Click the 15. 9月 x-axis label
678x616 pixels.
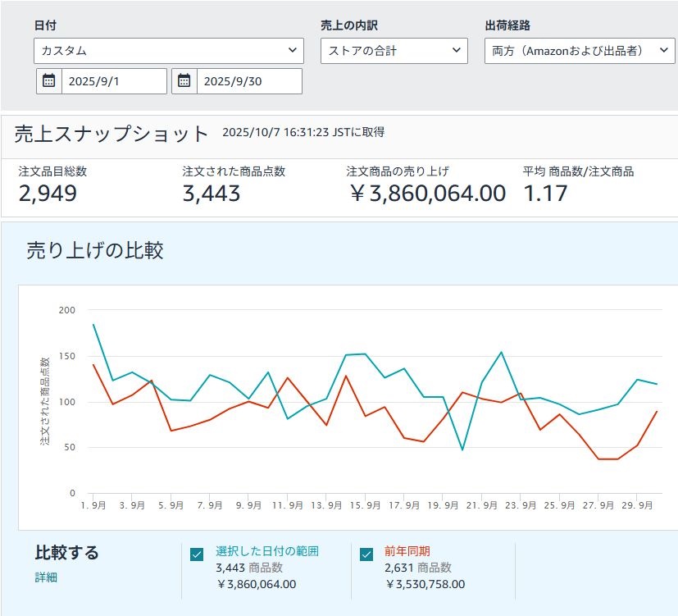[365, 506]
